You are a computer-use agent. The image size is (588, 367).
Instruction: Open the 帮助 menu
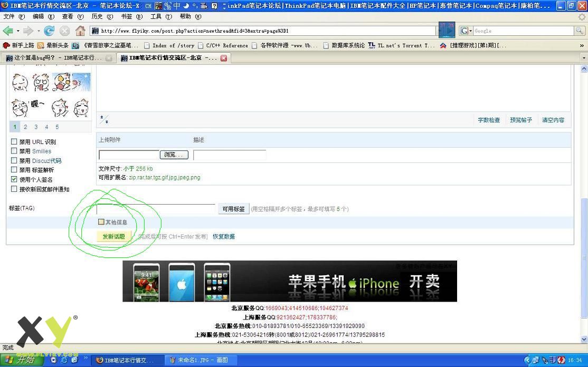click(x=191, y=16)
